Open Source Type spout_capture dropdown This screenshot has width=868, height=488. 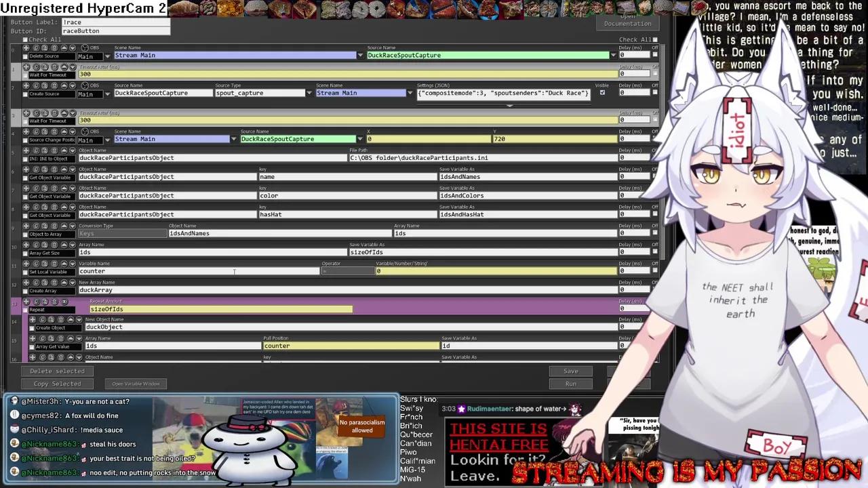pos(309,93)
